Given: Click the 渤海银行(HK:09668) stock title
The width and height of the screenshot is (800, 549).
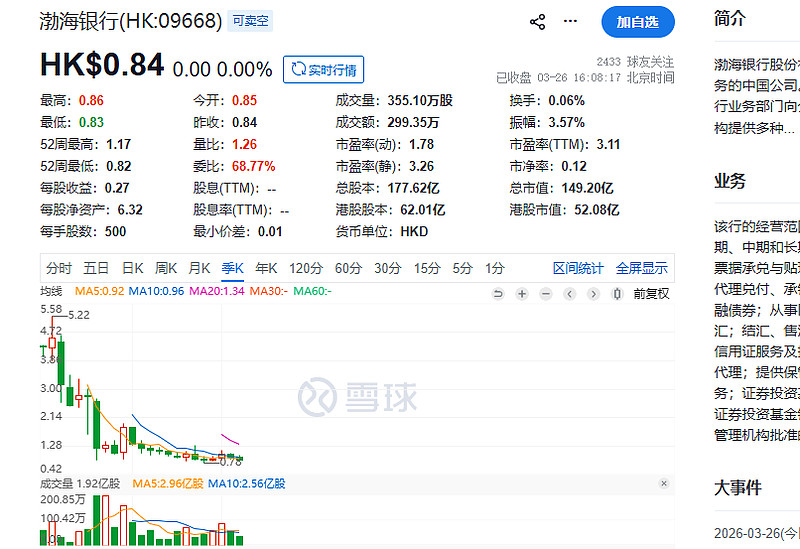Looking at the screenshot, I should 131,21.
